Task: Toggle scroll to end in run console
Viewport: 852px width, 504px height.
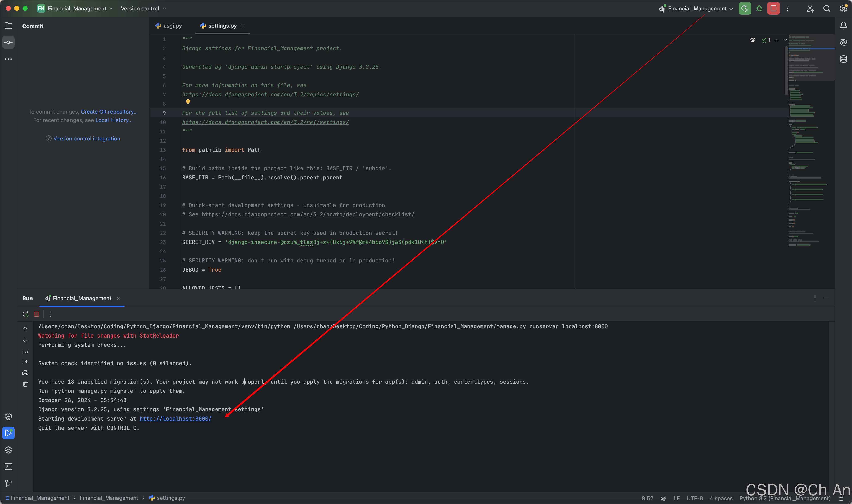Action: (25, 362)
